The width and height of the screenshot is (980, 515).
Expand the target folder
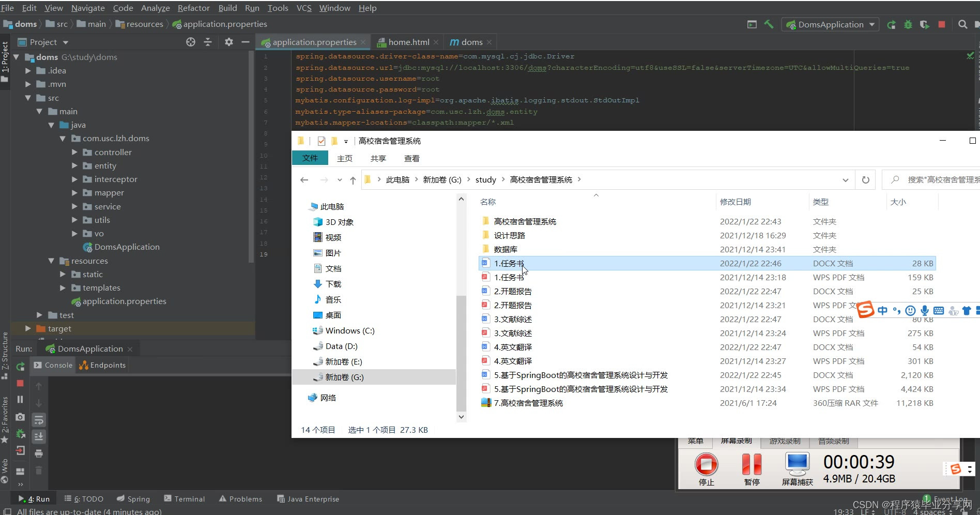28,328
